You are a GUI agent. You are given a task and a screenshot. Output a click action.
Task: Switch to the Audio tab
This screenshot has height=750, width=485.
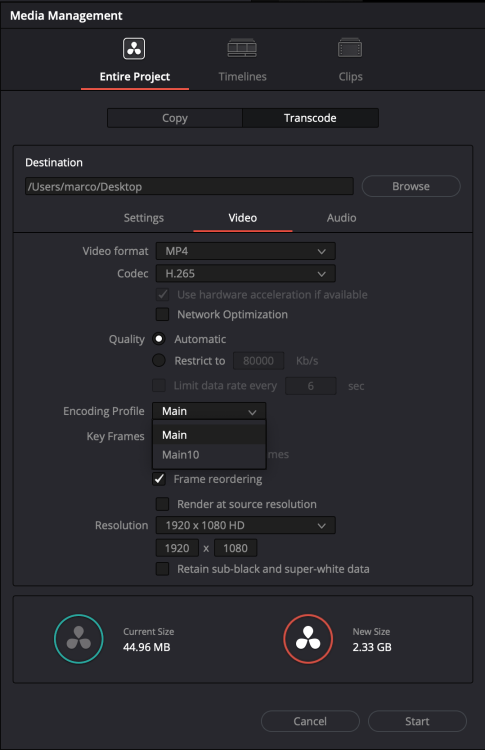click(x=342, y=218)
